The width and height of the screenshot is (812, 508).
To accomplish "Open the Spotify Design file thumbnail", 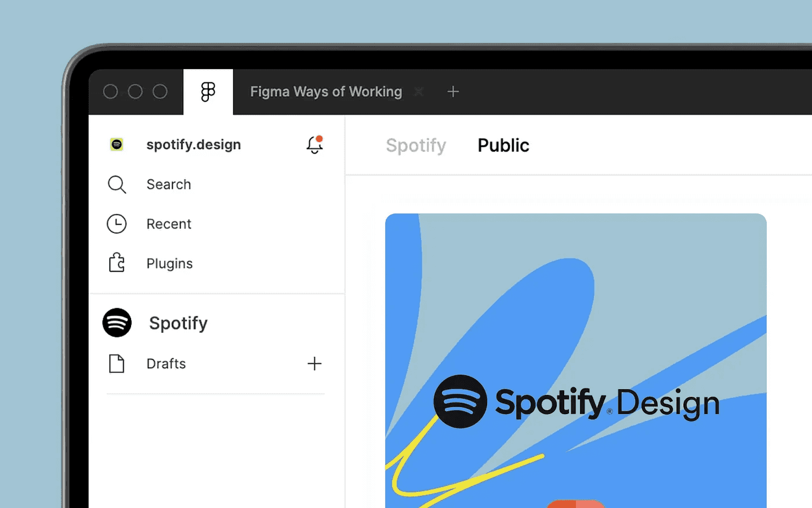I will (x=576, y=361).
